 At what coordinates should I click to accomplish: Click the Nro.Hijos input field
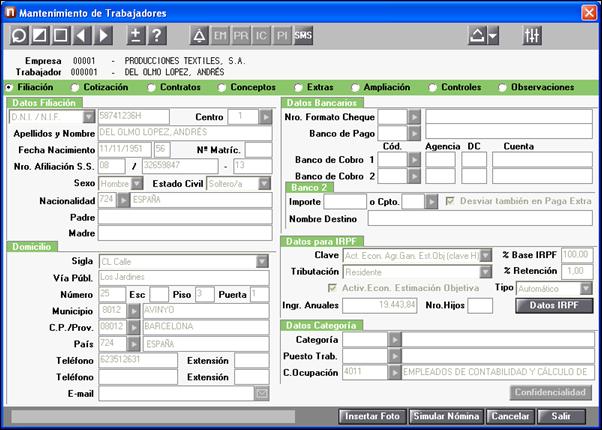(x=480, y=306)
